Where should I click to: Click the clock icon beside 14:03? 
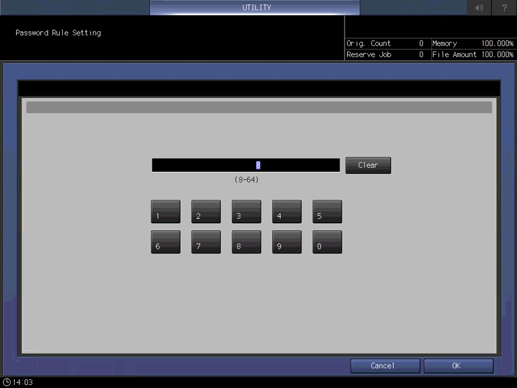click(7, 382)
